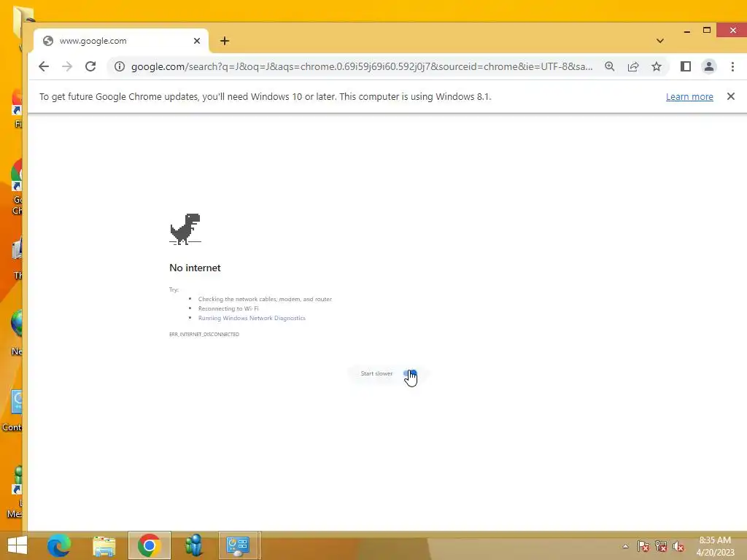Image resolution: width=747 pixels, height=560 pixels.
Task: Click the dinosaur to start the game
Action: pos(185,229)
